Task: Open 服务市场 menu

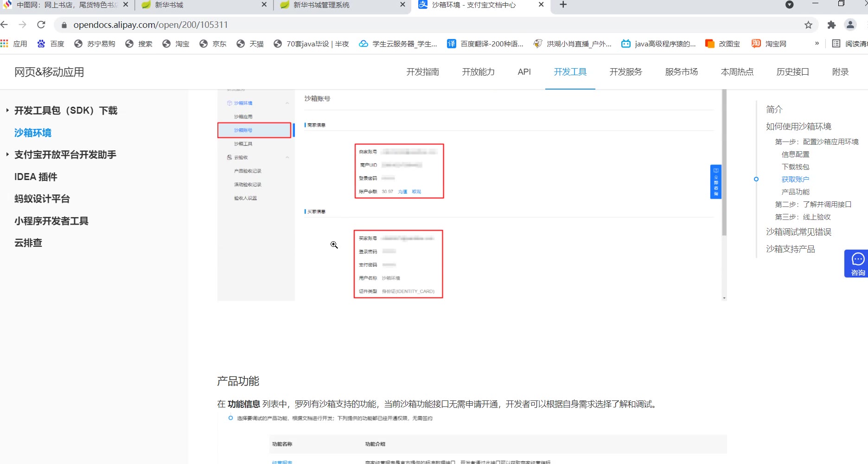Action: pos(681,72)
